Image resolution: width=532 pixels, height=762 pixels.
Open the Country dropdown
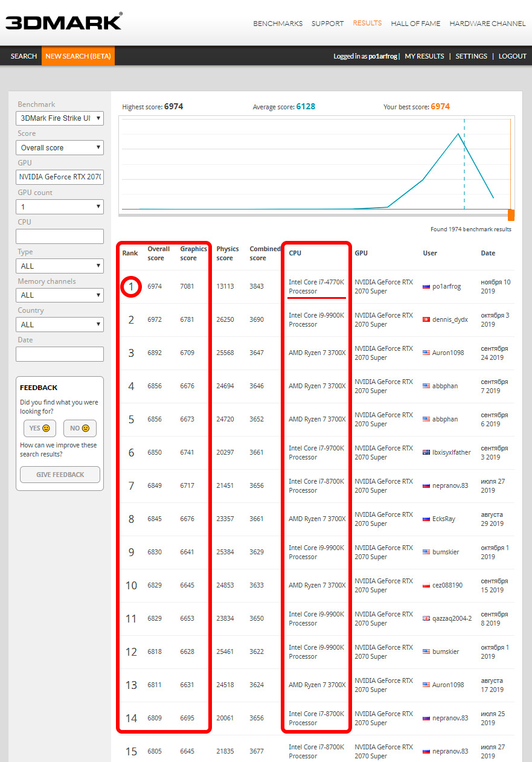click(x=60, y=324)
